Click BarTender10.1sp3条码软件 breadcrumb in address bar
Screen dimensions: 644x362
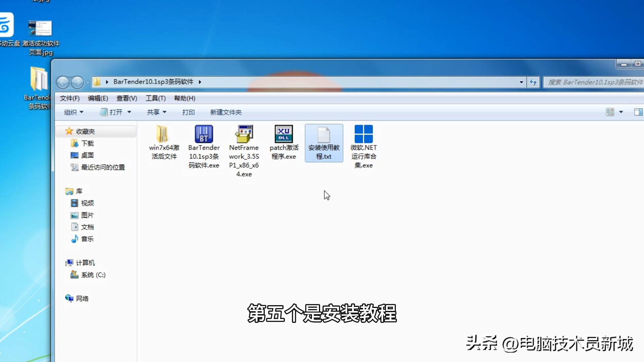click(153, 82)
